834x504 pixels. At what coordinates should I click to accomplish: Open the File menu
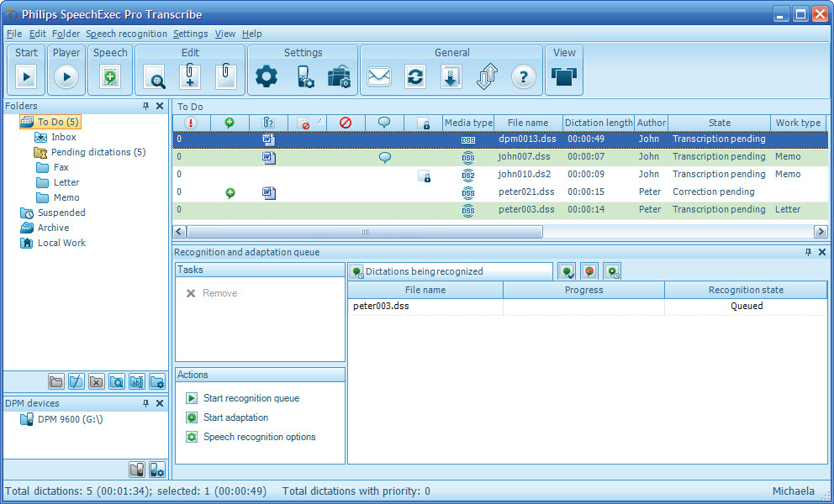[x=13, y=34]
